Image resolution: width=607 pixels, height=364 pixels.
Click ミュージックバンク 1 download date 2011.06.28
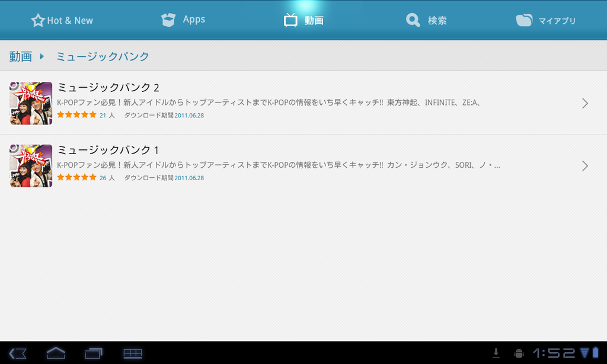click(x=189, y=178)
